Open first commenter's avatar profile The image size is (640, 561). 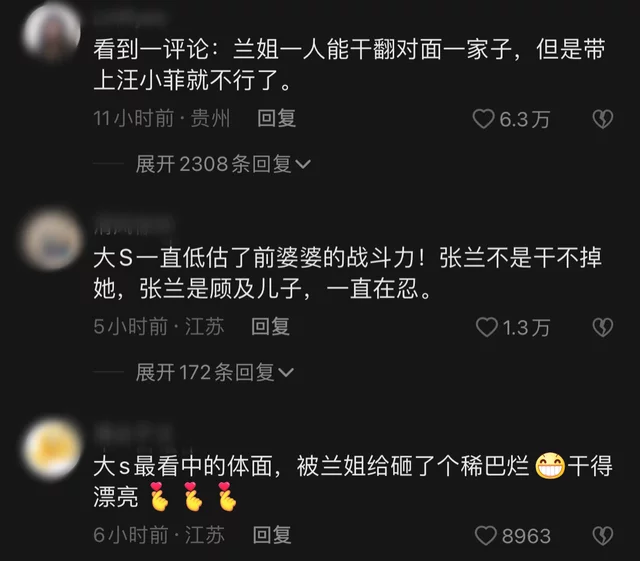[51, 32]
